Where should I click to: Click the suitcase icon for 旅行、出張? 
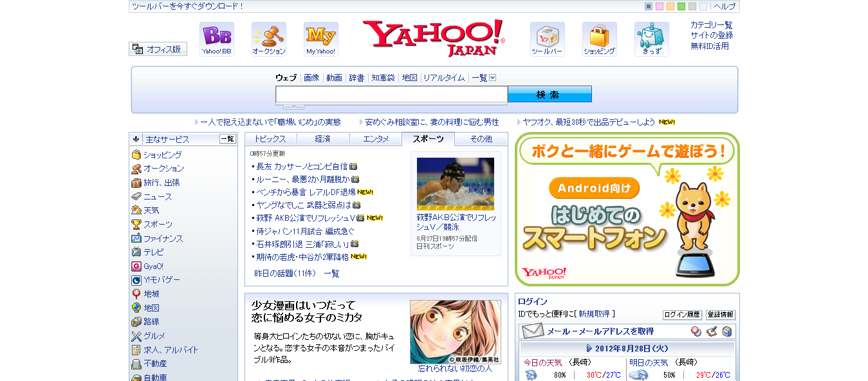click(136, 182)
